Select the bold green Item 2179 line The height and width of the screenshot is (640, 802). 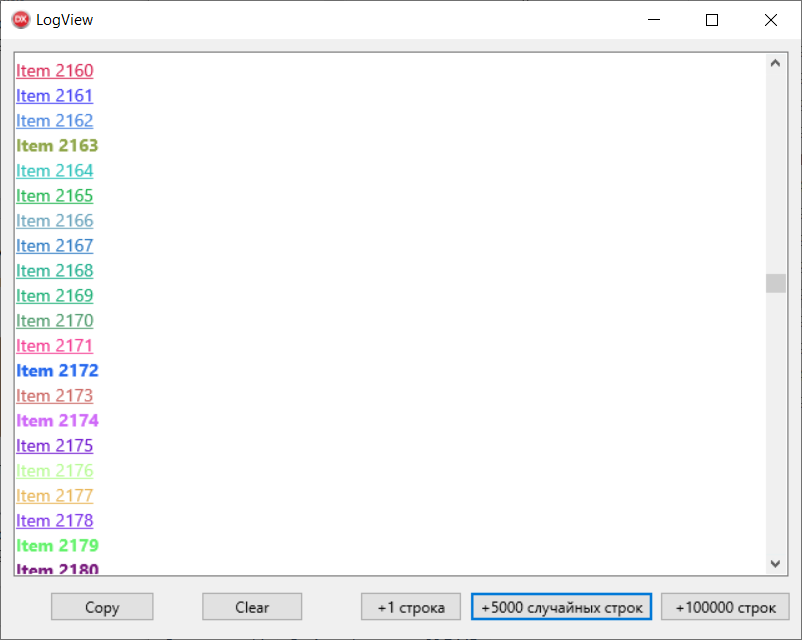coord(57,546)
